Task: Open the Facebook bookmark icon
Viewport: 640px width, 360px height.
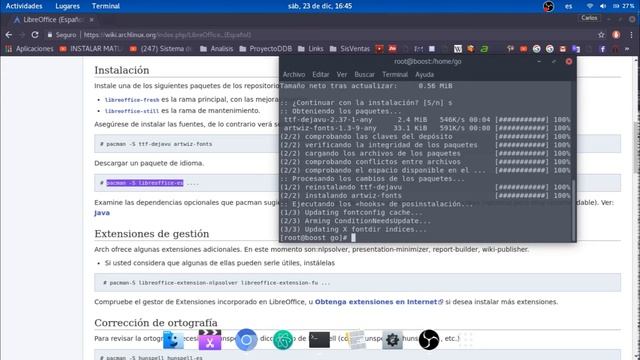Action: tap(602, 49)
